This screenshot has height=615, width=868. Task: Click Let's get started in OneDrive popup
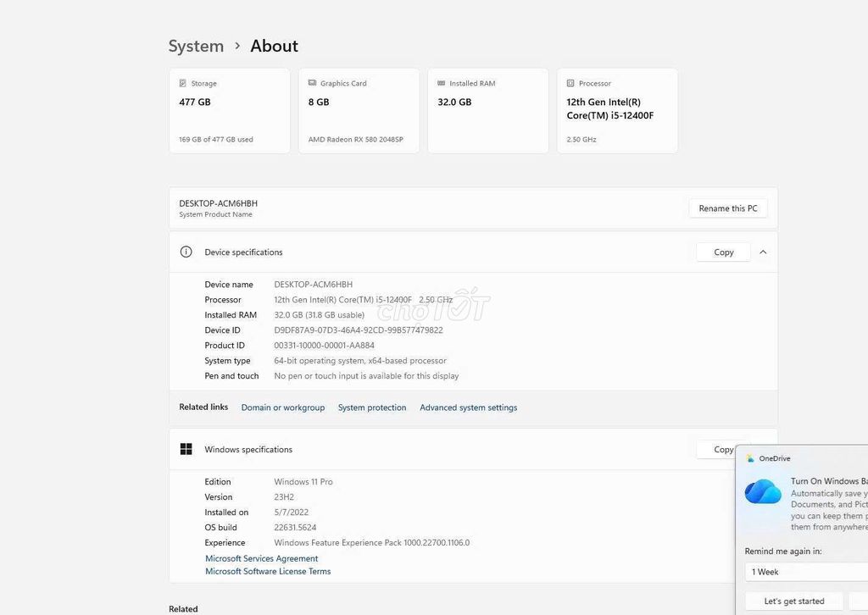pyautogui.click(x=793, y=601)
